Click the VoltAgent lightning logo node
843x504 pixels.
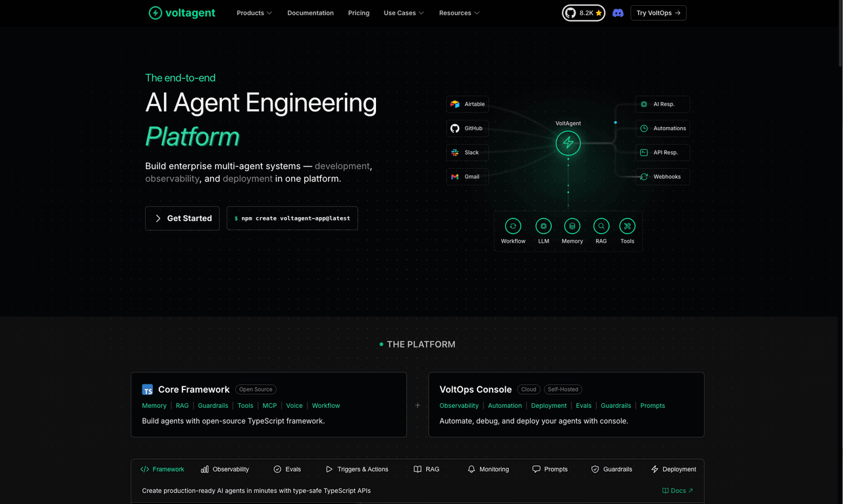point(568,143)
